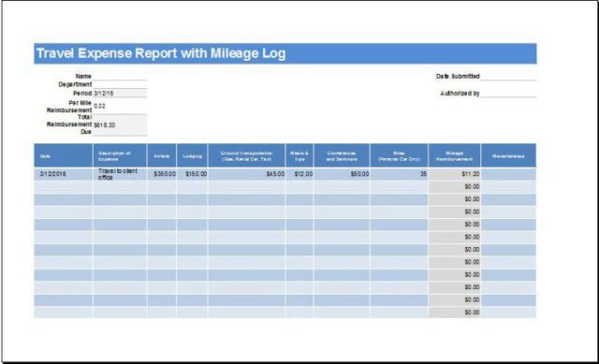Viewport: 599px width, 364px height.
Task: Click the Date Submitted input line
Action: click(508, 77)
